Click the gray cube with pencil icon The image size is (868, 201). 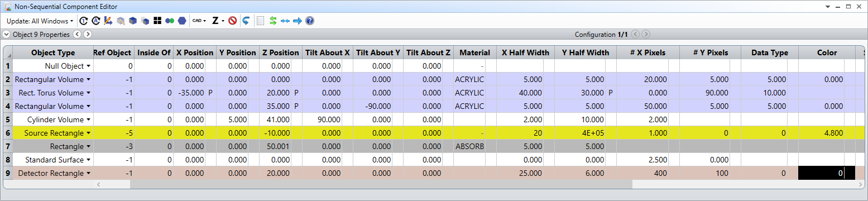pyautogui.click(x=121, y=21)
